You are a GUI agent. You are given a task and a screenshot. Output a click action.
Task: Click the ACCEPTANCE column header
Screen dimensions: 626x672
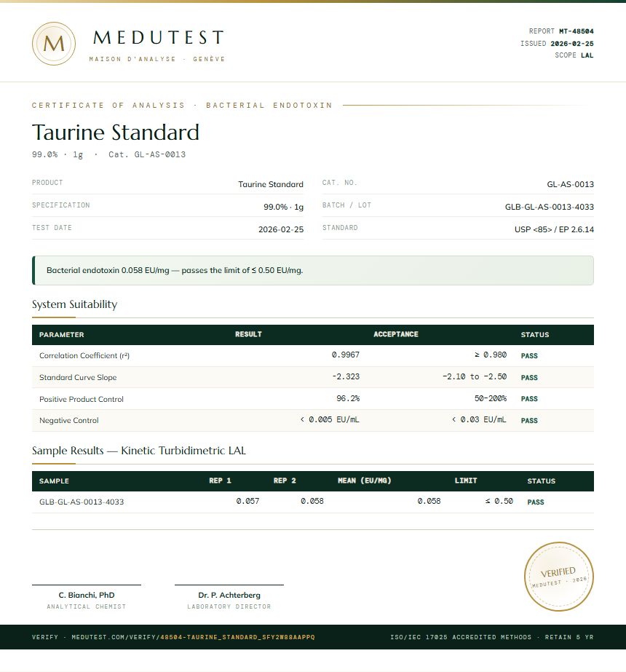tap(396, 334)
